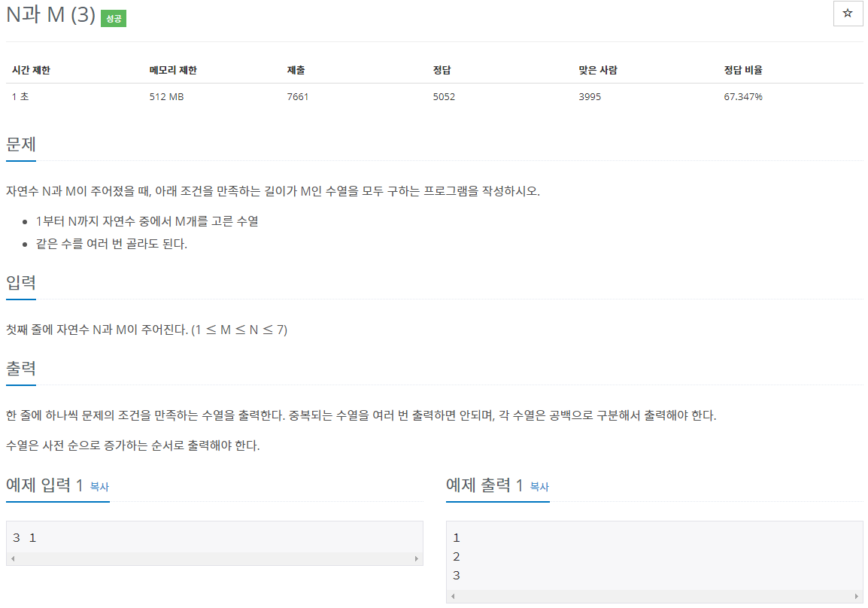868x608 pixels.
Task: Click the memory limit value '512 MB'
Action: point(167,97)
